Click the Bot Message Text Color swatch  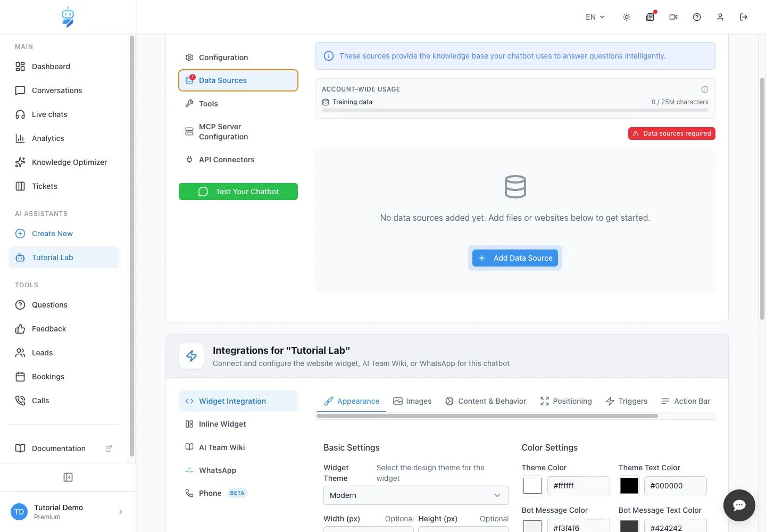[x=629, y=526]
